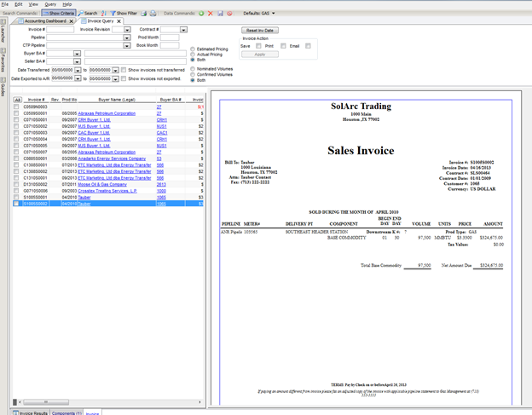Close the Accounting Dashboard tab
This screenshot has height=415, width=532.
tap(72, 21)
